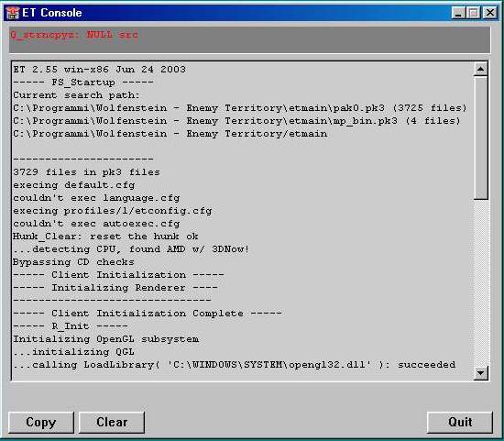Click the scrollbar up arrow
The height and width of the screenshot is (441, 504).
[481, 69]
